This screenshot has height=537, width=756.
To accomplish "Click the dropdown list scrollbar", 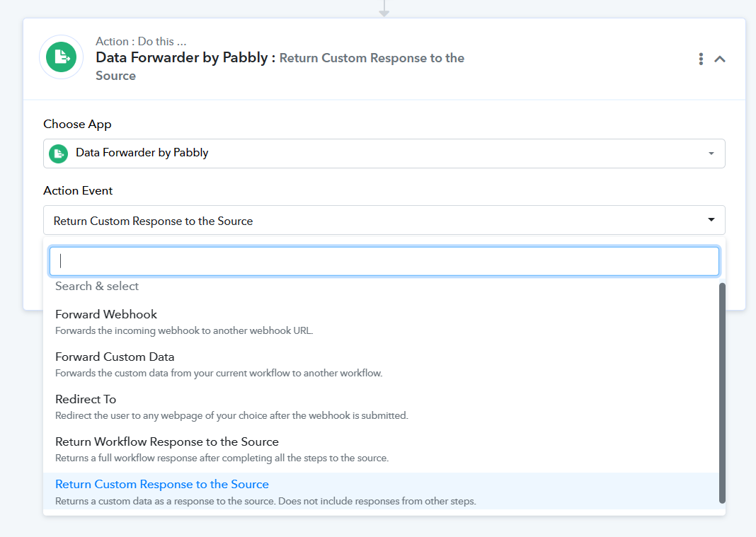I will [722, 393].
